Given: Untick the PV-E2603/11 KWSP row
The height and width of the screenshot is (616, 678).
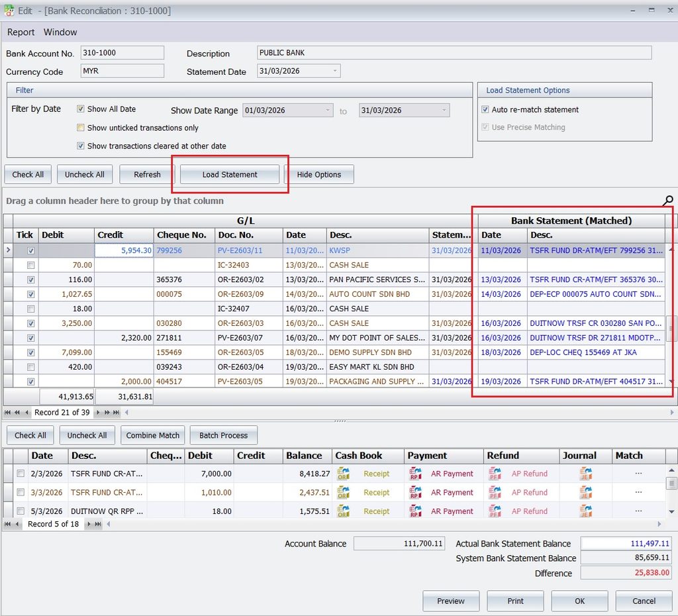Looking at the screenshot, I should point(30,250).
